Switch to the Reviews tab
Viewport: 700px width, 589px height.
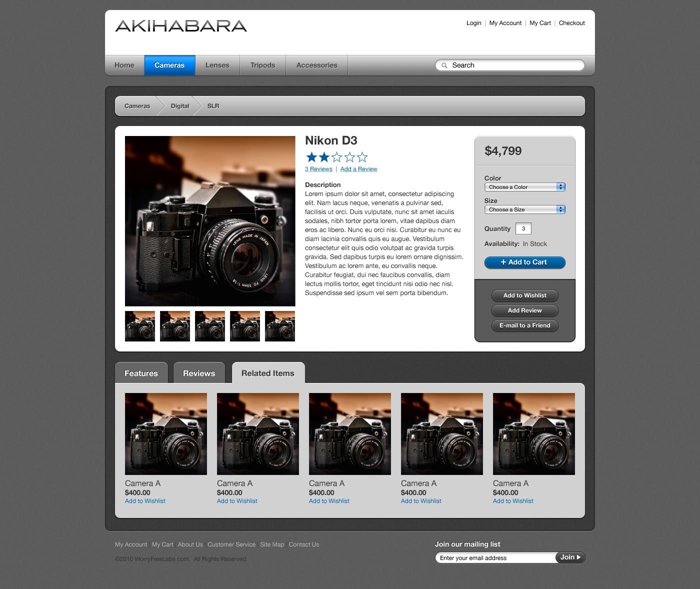coord(199,373)
